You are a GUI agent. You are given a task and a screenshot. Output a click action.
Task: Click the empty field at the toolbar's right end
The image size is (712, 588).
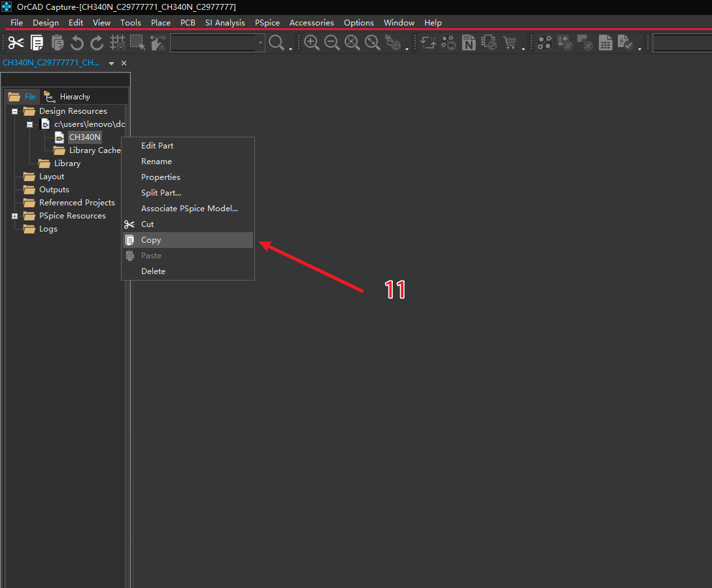(x=682, y=43)
